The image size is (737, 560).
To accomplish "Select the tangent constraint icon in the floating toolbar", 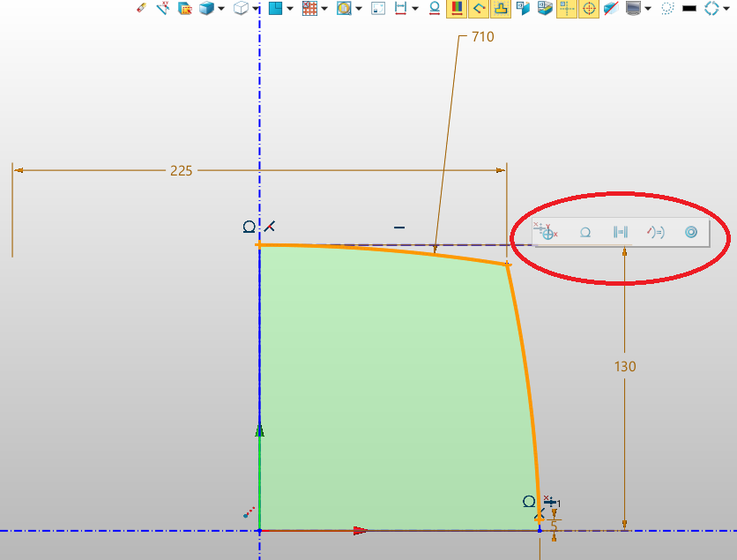I will 584,232.
